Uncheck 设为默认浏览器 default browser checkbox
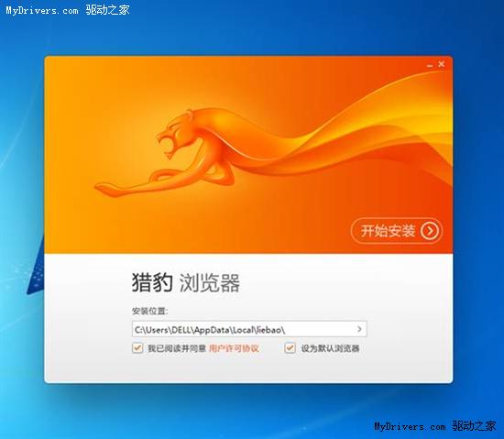The image size is (504, 439). tap(290, 348)
